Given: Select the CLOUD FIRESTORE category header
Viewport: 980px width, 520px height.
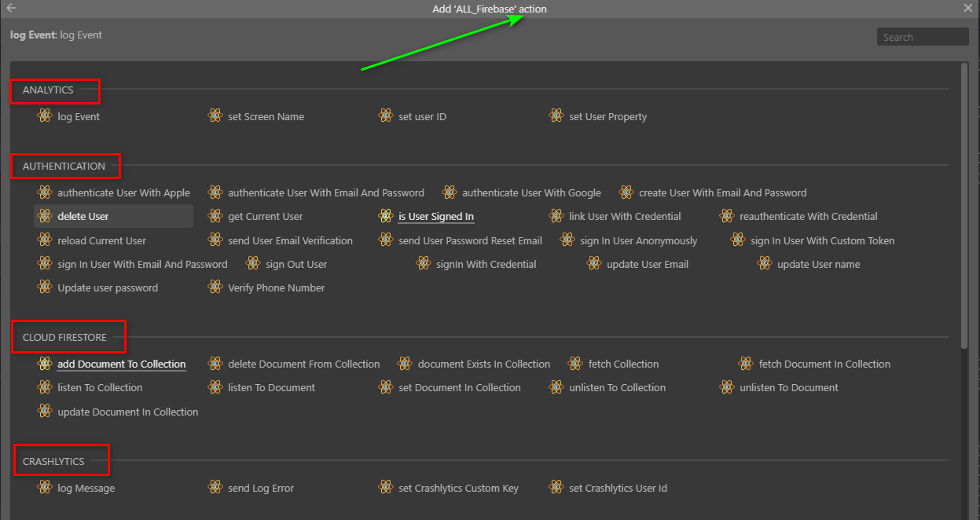Looking at the screenshot, I should click(64, 338).
